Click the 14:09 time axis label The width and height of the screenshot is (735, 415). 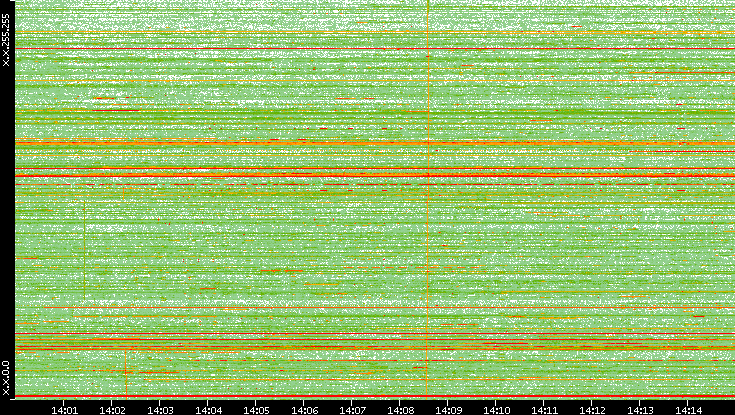(x=449, y=410)
